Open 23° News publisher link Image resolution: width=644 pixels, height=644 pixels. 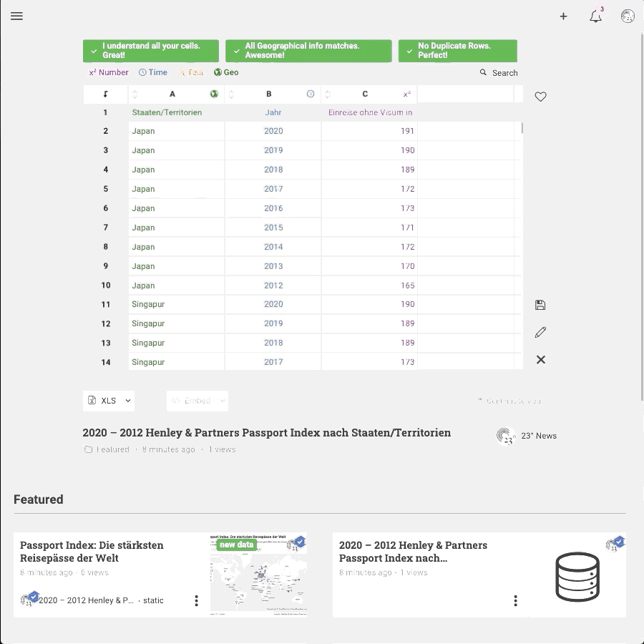(539, 436)
